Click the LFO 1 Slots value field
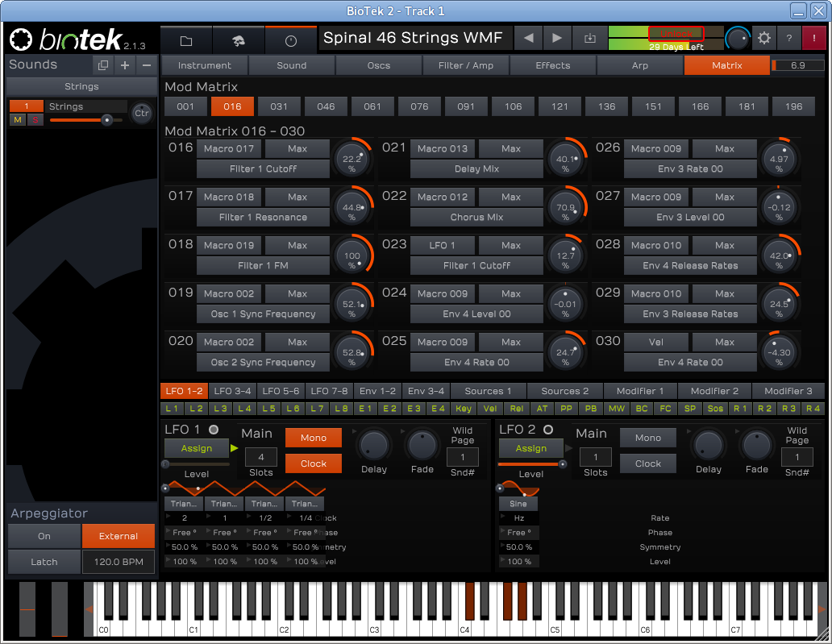The height and width of the screenshot is (644, 832). pos(261,457)
